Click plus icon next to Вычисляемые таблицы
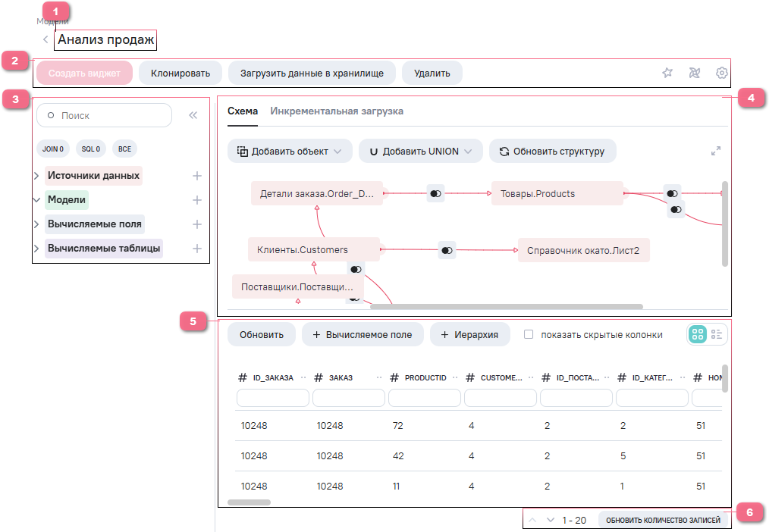 196,249
